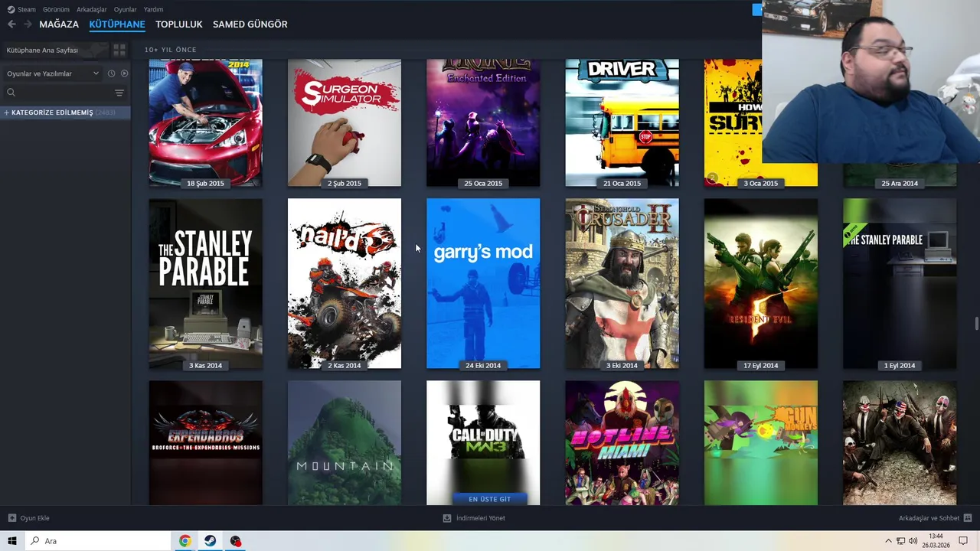The image size is (980, 551).
Task: Click the taskbar clock showing 13:44
Action: 936,541
